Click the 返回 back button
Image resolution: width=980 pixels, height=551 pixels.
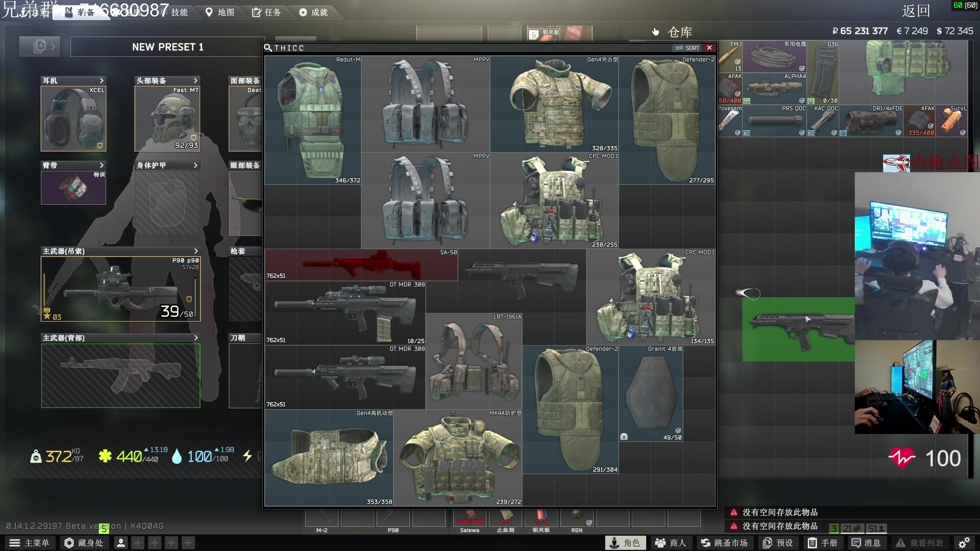(916, 11)
